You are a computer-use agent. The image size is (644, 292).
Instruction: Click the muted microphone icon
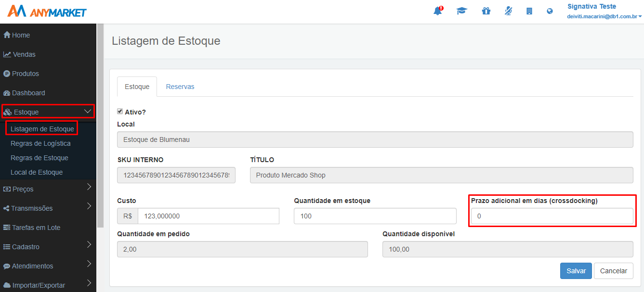pyautogui.click(x=508, y=11)
